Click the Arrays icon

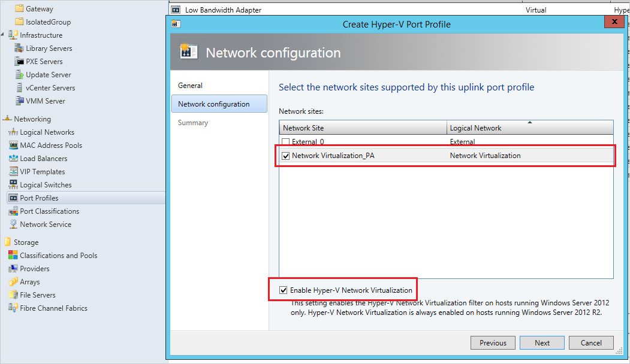(x=13, y=282)
